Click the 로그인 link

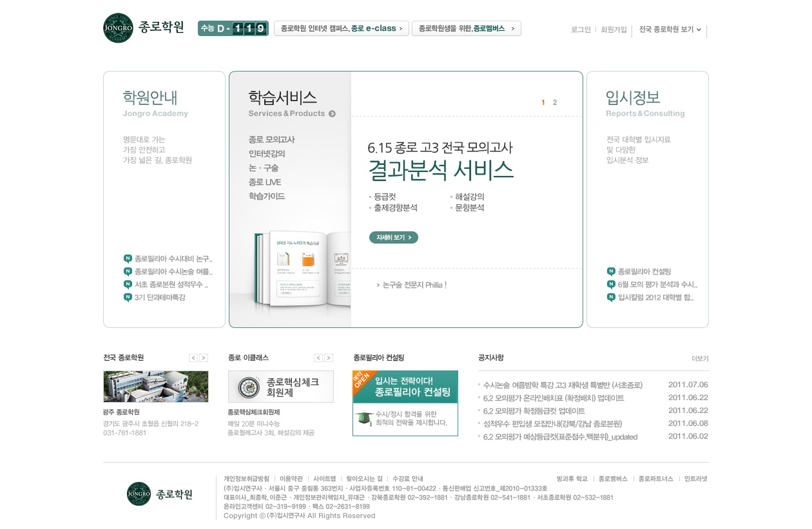(x=581, y=30)
